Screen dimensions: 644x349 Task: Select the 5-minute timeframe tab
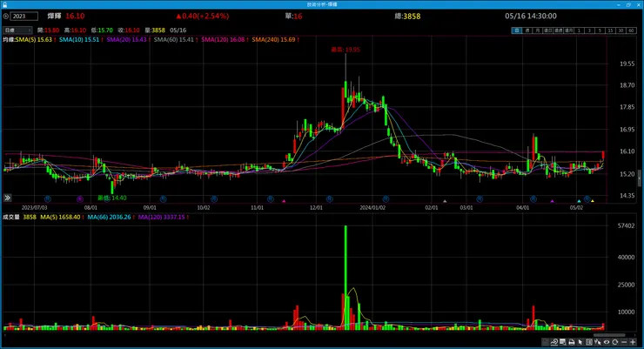click(600, 30)
